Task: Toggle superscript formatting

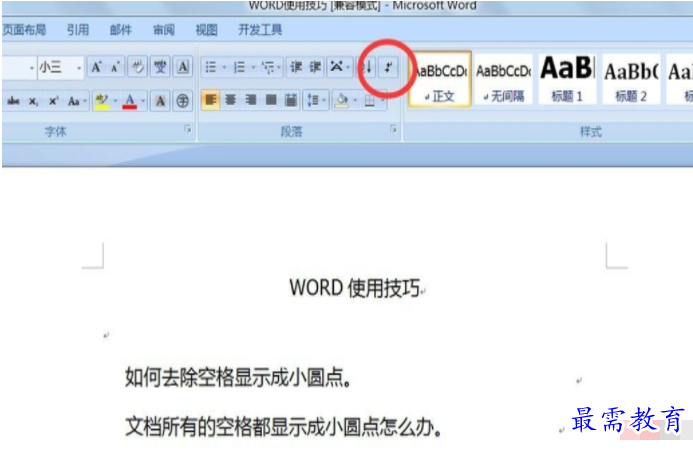Action: pyautogui.click(x=53, y=101)
